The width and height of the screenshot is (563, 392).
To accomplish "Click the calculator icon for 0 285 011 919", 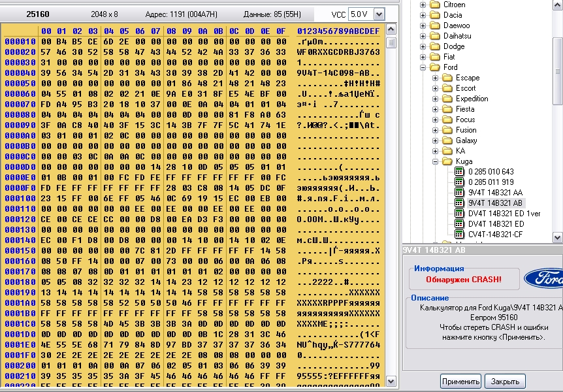I will (x=459, y=182).
